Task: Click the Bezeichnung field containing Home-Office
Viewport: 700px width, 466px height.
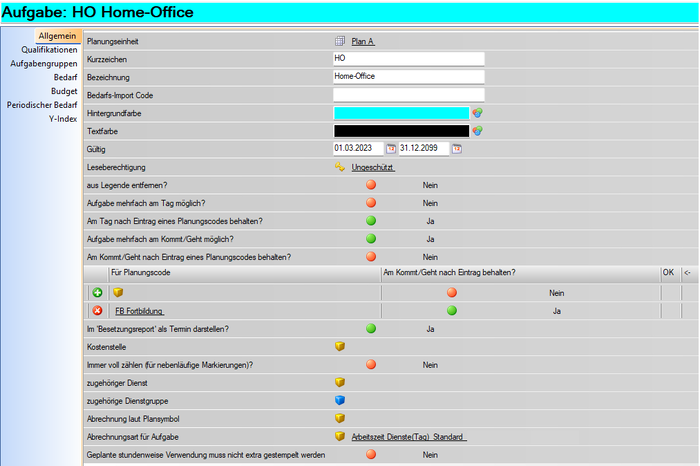Action: coord(408,77)
